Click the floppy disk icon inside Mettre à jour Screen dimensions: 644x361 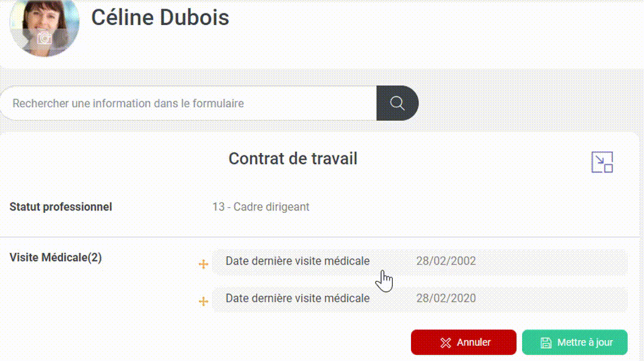(546, 343)
